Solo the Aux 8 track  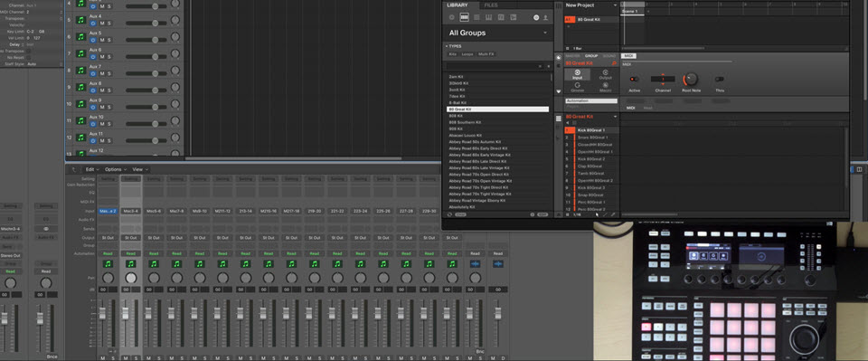[109, 90]
